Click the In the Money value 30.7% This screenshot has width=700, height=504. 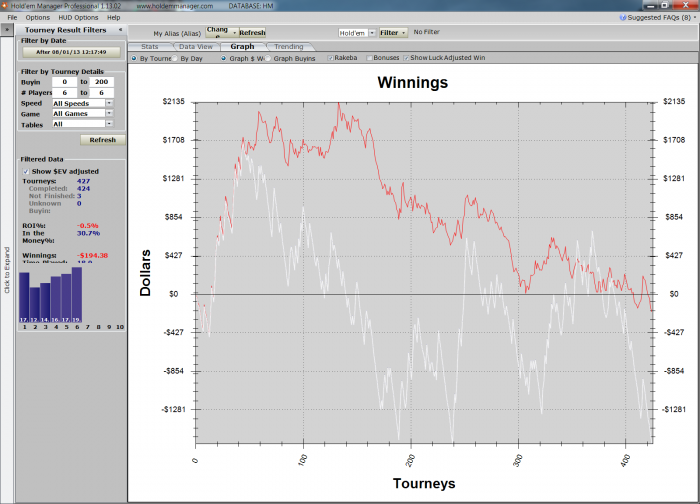coord(88,233)
